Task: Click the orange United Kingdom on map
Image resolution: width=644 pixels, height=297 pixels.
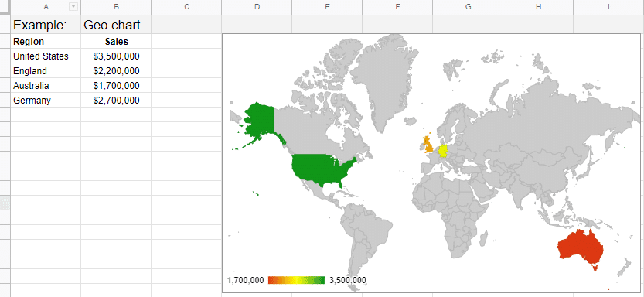Action: pos(428,144)
